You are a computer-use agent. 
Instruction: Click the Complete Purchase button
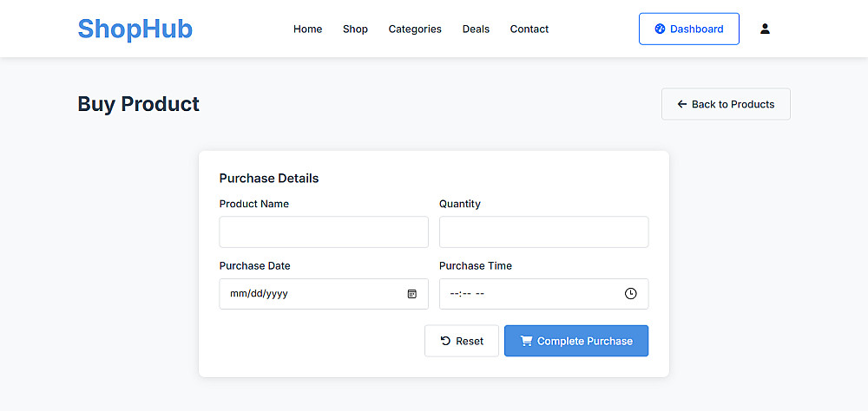click(x=576, y=341)
